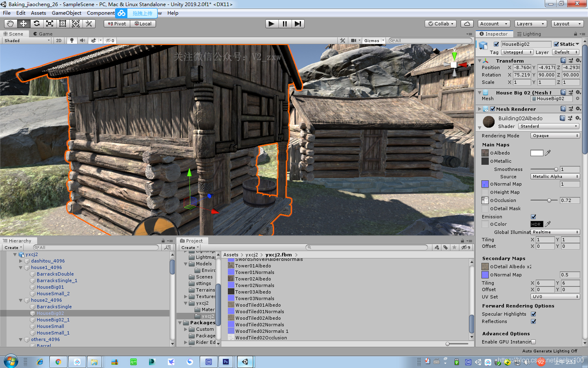588x368 pixels.
Task: Open Mesh Renderer settings gear
Action: pos(578,109)
